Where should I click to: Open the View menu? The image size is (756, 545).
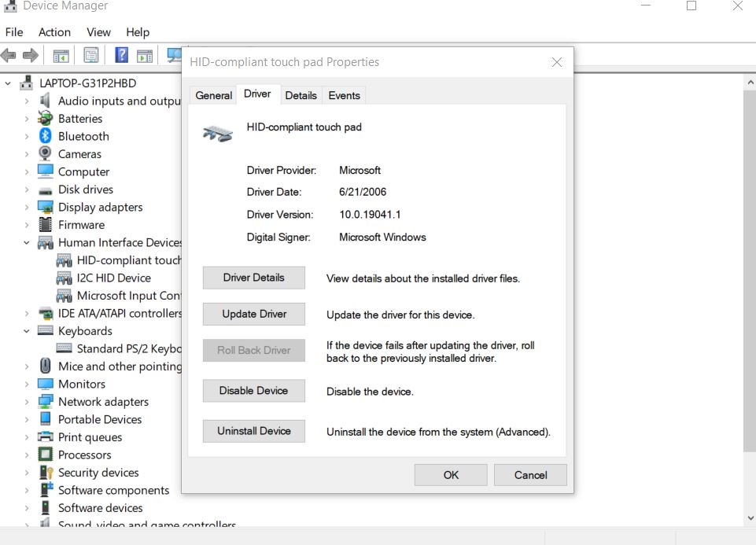click(x=98, y=32)
